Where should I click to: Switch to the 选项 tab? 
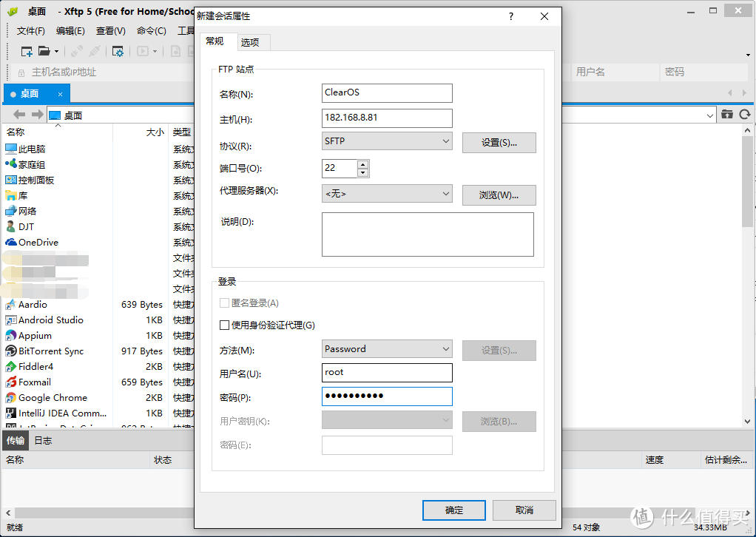[x=253, y=42]
